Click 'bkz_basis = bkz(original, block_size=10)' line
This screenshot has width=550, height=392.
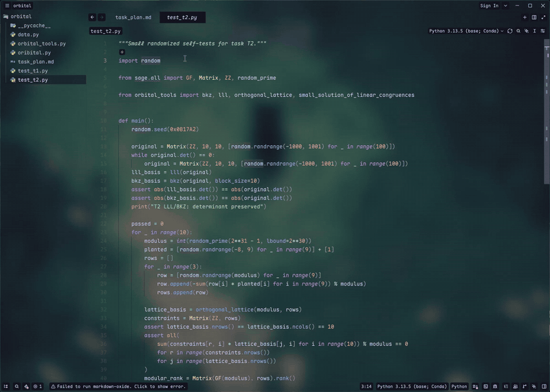pos(196,181)
